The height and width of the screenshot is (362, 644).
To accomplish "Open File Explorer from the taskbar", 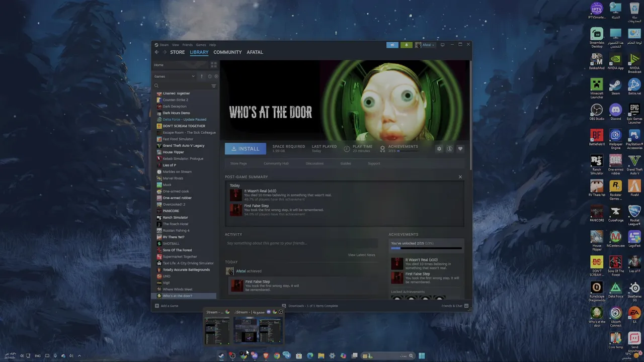I will [321, 356].
